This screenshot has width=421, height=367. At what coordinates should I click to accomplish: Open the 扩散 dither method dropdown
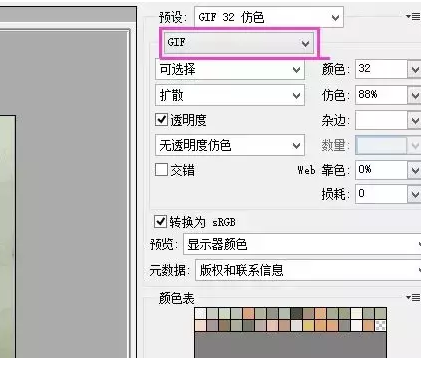[230, 95]
